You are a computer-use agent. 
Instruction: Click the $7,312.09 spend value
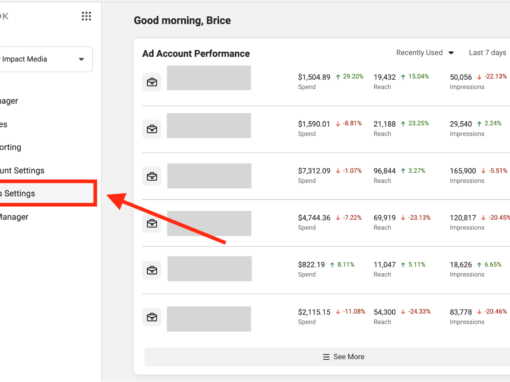click(x=314, y=171)
